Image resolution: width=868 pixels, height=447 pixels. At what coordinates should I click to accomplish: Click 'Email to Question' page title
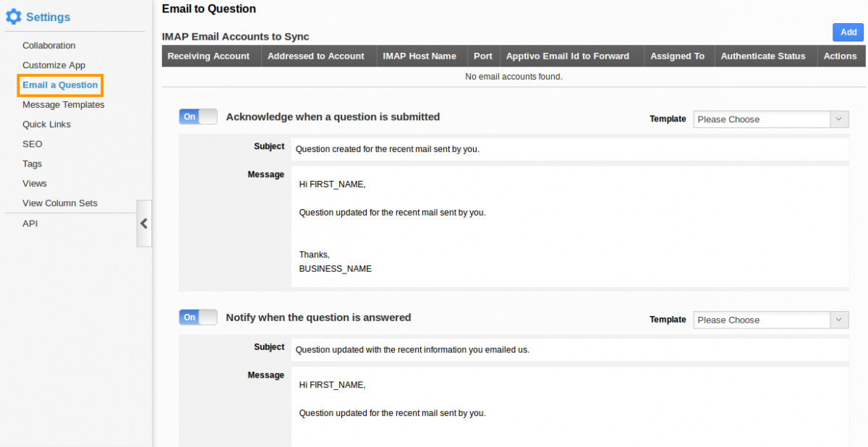click(209, 9)
